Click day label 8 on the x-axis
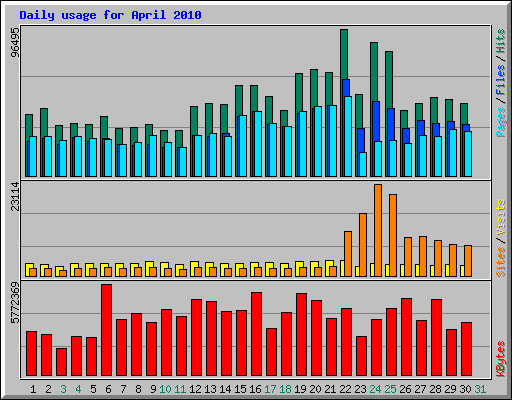 pyautogui.click(x=138, y=389)
